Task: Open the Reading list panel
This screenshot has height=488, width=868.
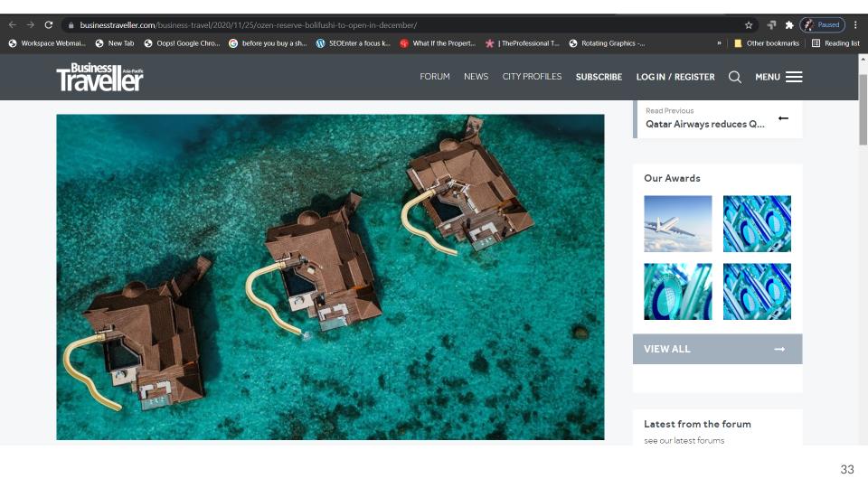Action: [x=835, y=43]
